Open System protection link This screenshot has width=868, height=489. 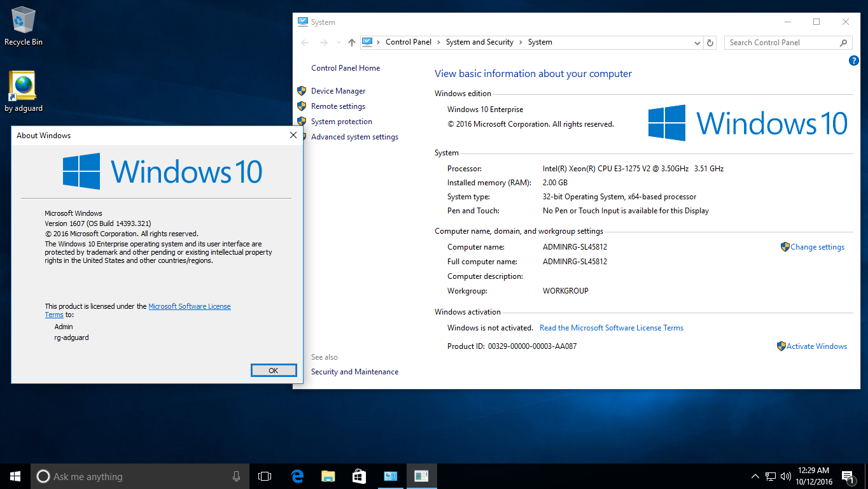[342, 122]
